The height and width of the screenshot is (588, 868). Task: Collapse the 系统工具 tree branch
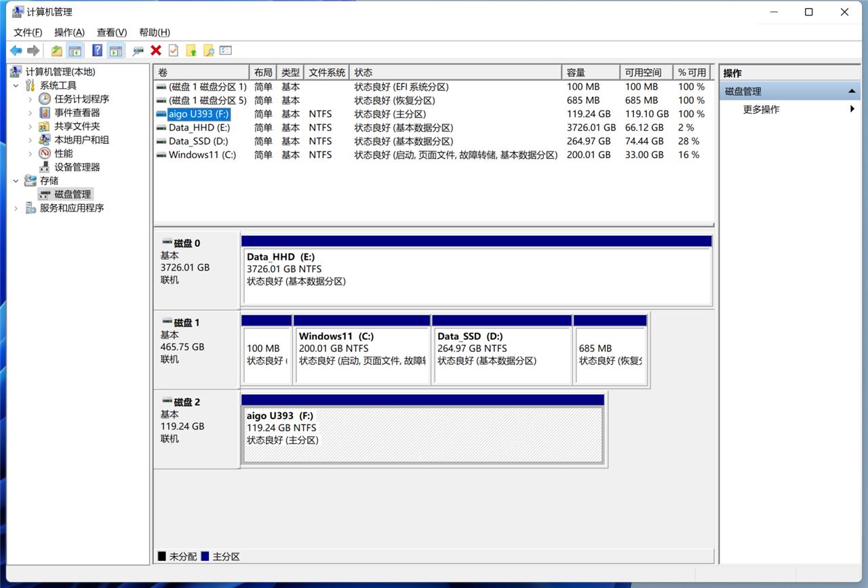(x=16, y=85)
